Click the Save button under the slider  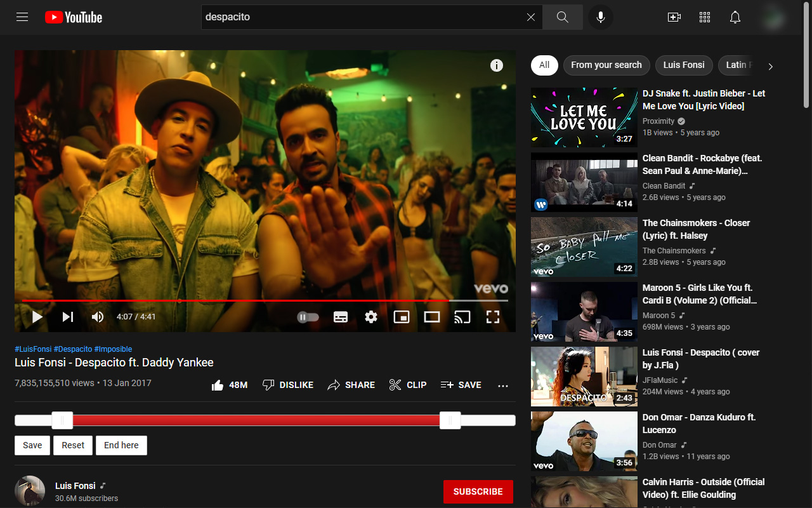(x=32, y=445)
